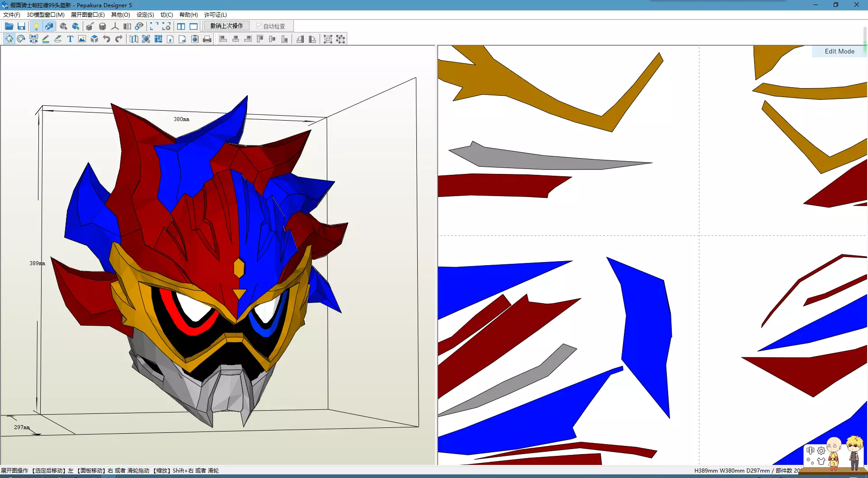Select the blue cube with cursor tool
868x478 pixels.
(x=75, y=26)
